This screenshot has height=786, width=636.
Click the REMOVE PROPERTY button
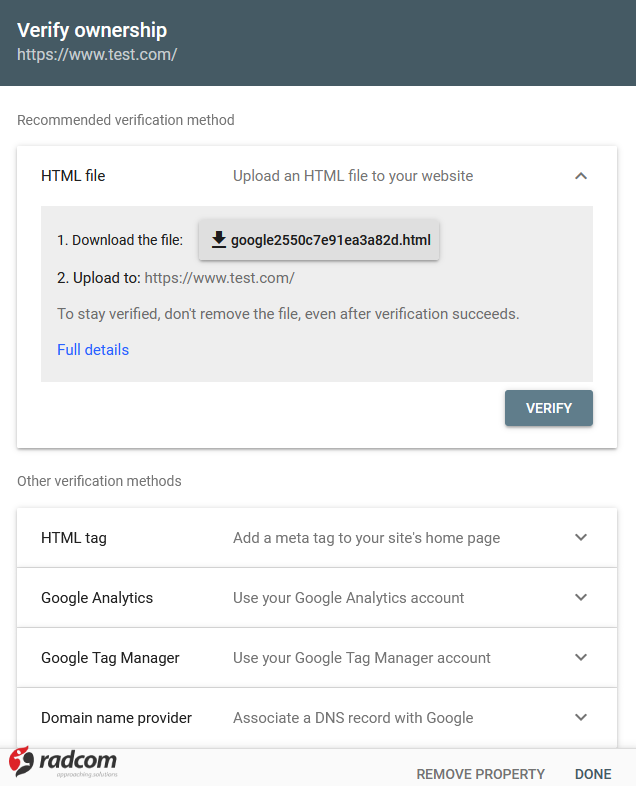(x=480, y=774)
